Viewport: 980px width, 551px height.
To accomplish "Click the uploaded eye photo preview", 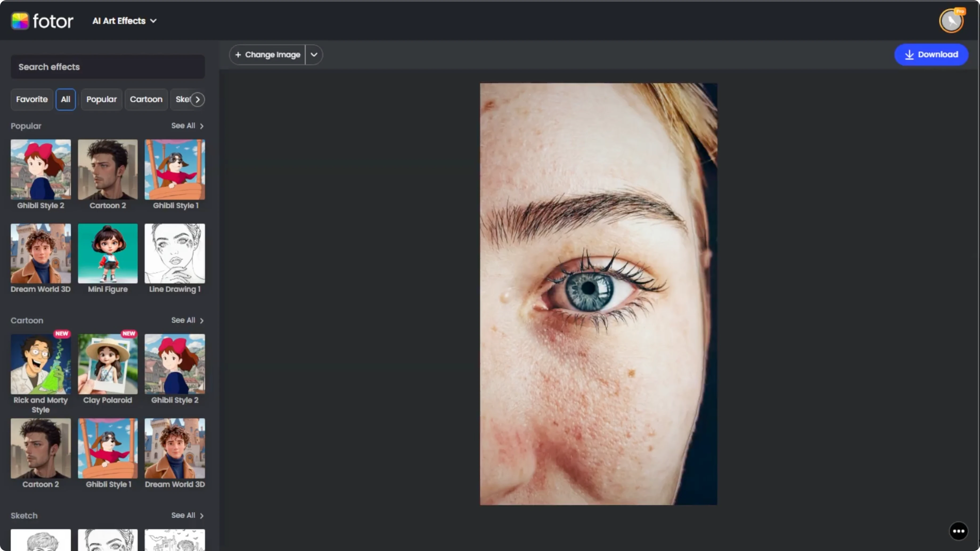I will (598, 294).
